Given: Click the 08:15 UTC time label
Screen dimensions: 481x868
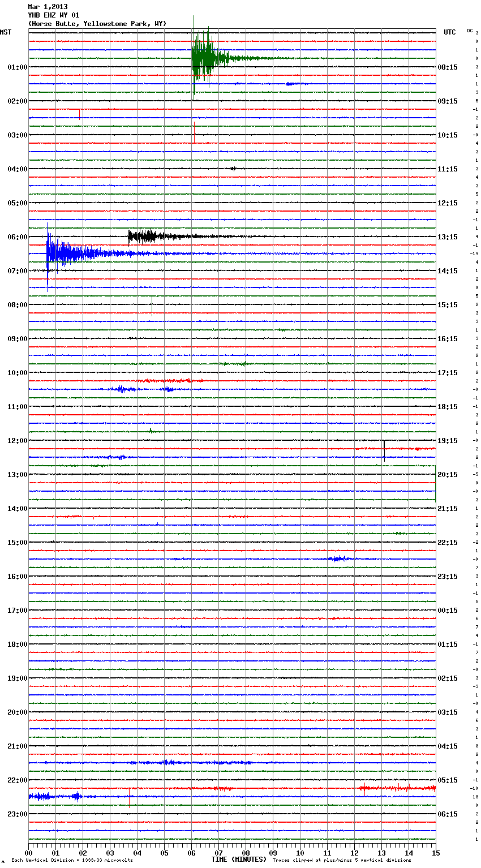Looking at the screenshot, I should (x=448, y=67).
